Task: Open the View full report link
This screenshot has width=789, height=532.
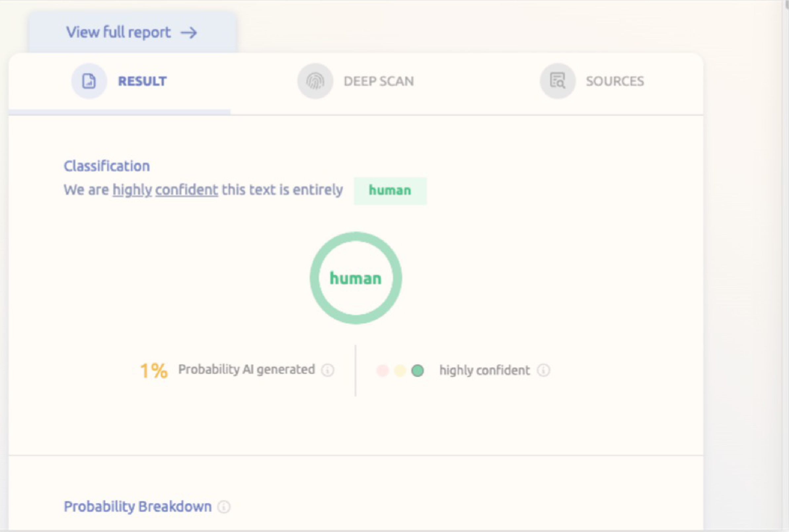Action: pos(118,33)
